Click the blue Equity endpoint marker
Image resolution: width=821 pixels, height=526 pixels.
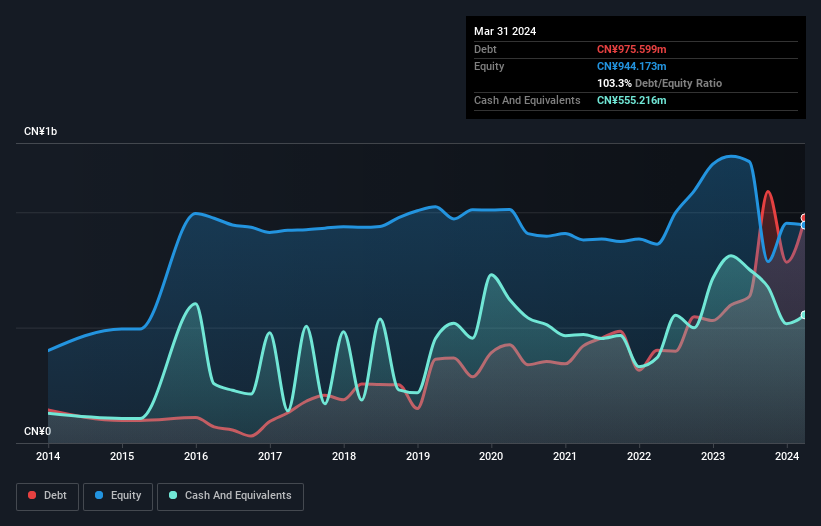[804, 226]
